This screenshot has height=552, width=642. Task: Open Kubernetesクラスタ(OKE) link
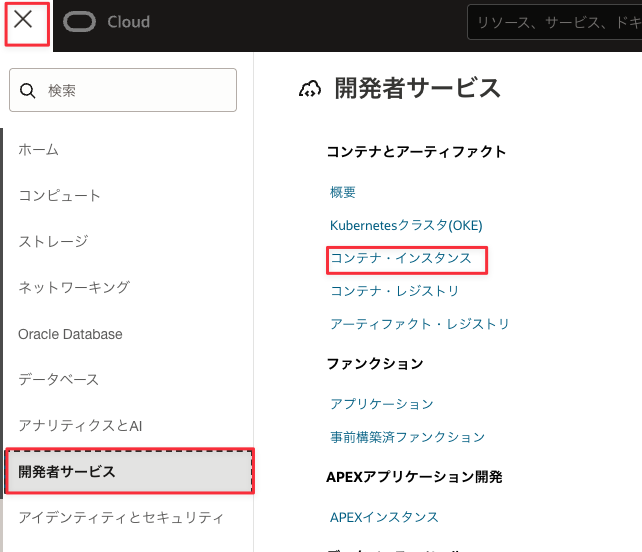click(406, 225)
